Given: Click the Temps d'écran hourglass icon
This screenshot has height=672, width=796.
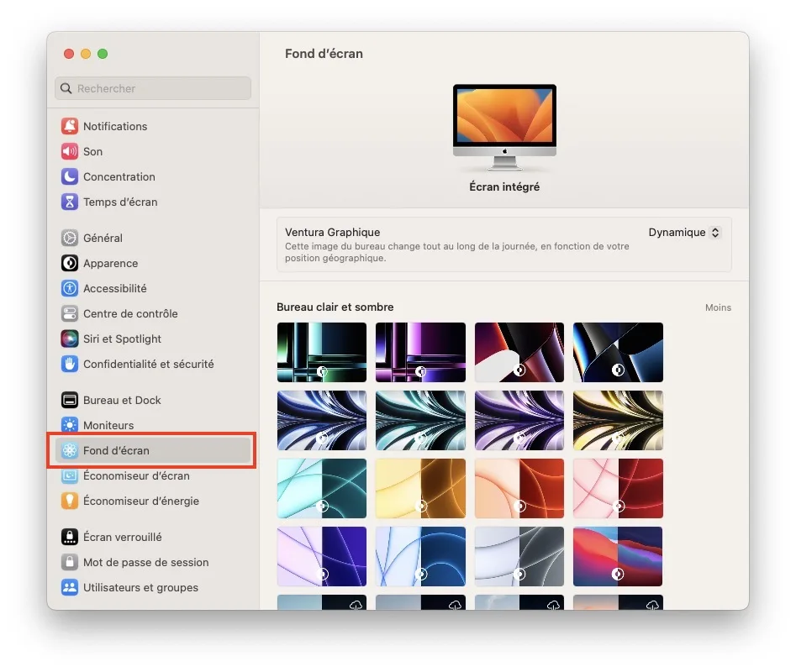Looking at the screenshot, I should pos(70,202).
